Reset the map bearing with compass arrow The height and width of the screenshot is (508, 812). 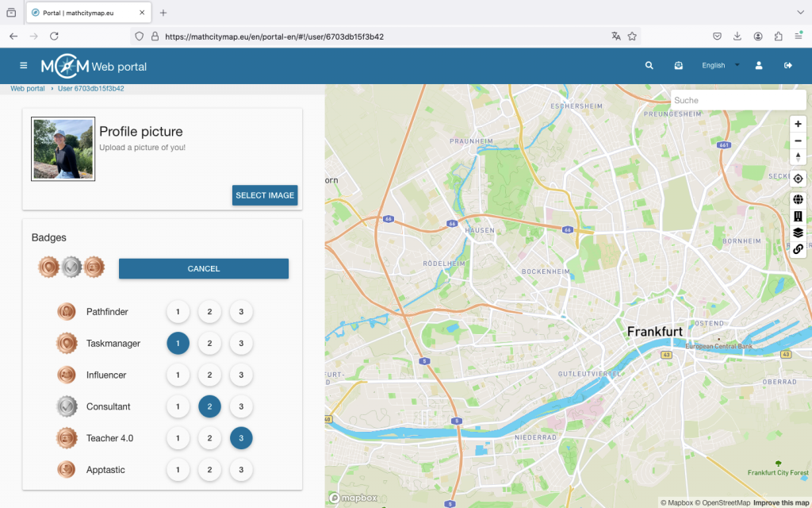click(798, 156)
